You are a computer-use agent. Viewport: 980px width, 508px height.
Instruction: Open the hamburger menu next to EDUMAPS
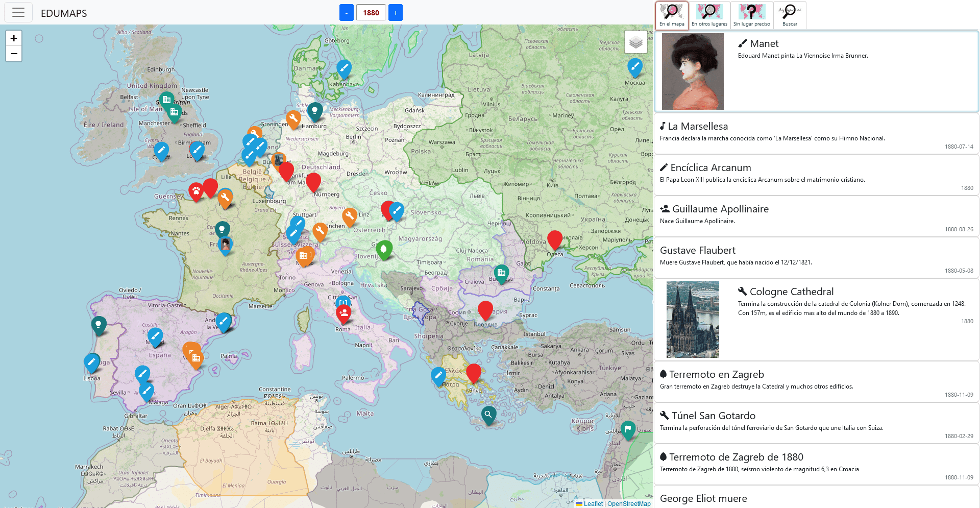pos(18,12)
